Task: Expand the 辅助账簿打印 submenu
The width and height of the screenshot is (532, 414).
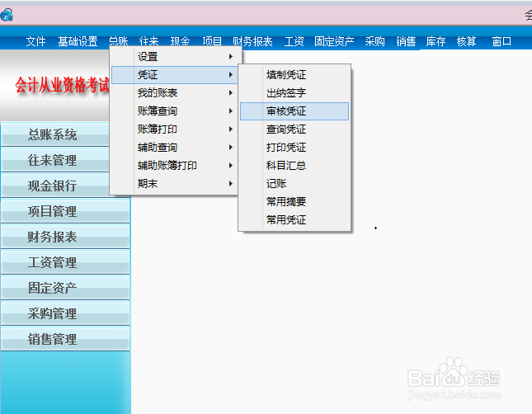Action: [x=174, y=165]
